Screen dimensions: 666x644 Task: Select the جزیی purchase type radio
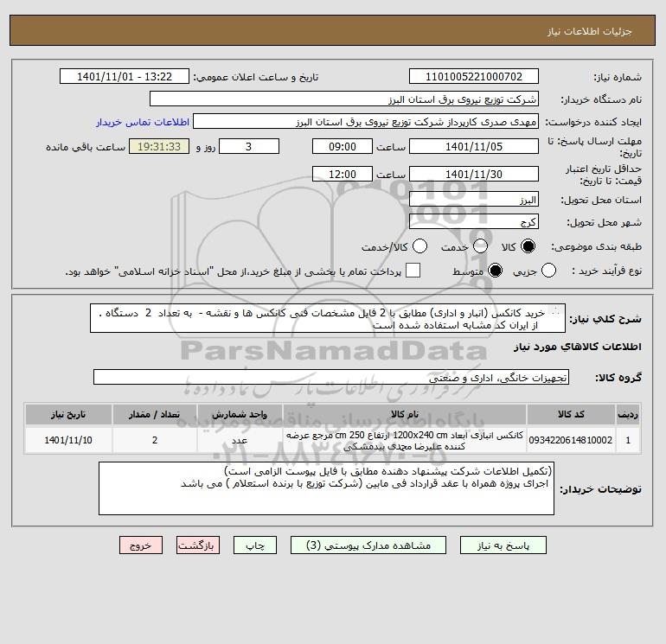point(548,271)
